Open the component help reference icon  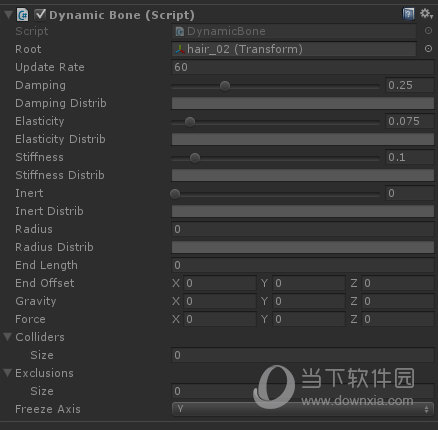click(x=408, y=14)
